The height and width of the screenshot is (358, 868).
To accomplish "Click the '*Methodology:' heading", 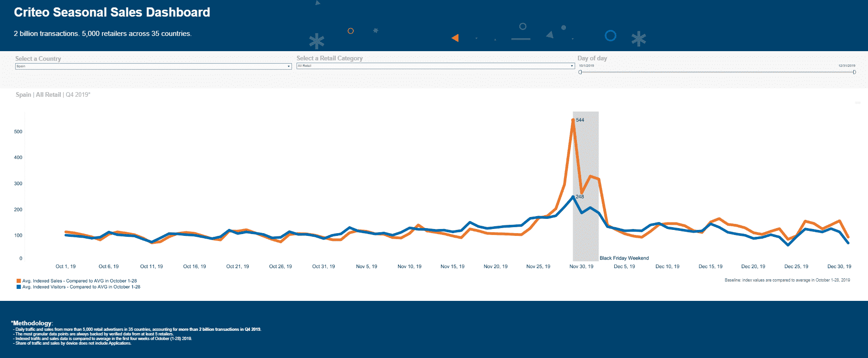I will pos(32,323).
